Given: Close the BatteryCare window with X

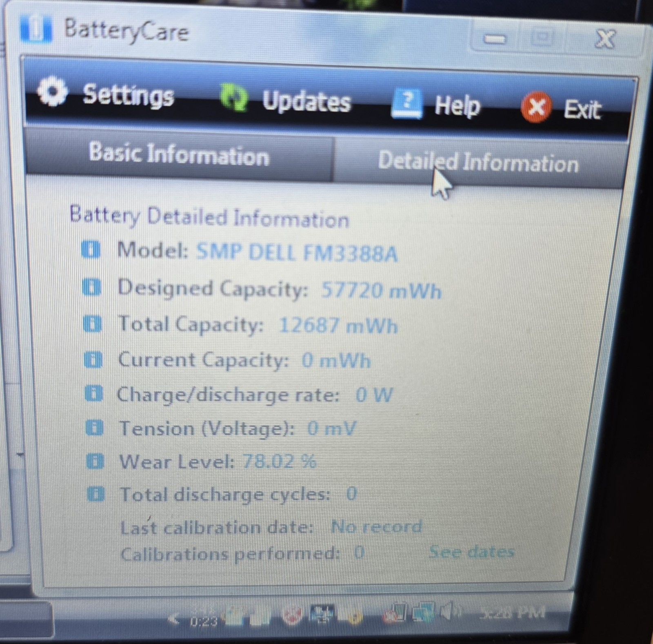Looking at the screenshot, I should [605, 40].
